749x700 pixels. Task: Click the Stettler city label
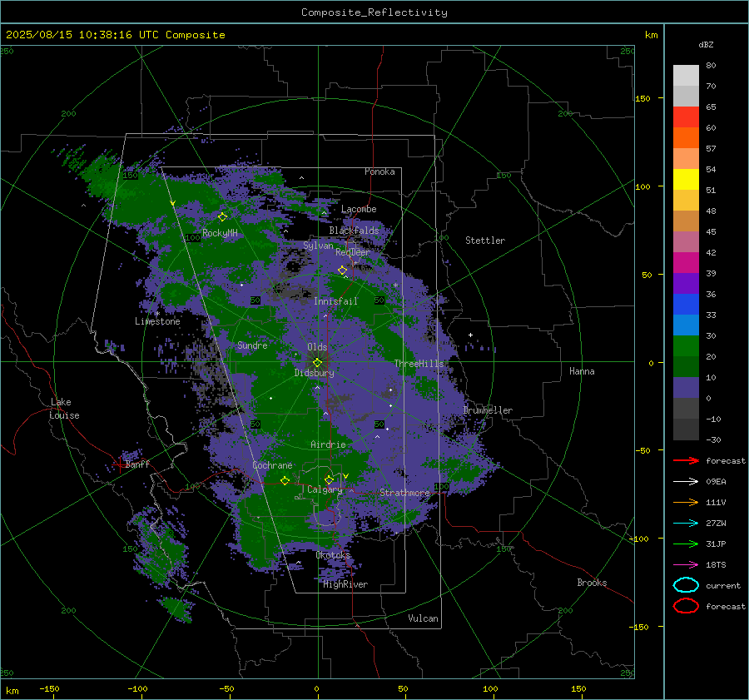[x=485, y=241]
